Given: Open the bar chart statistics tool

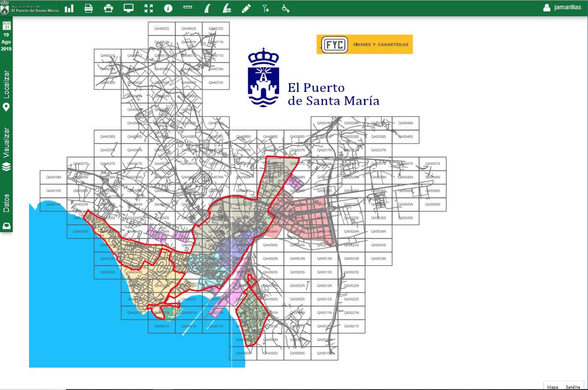Looking at the screenshot, I should 69,8.
